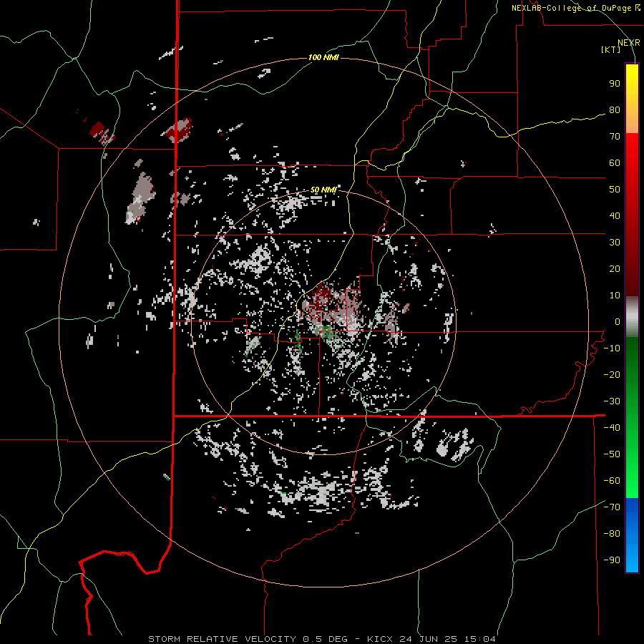Click the [KT] units label
This screenshot has width=644, height=644.
pos(610,49)
